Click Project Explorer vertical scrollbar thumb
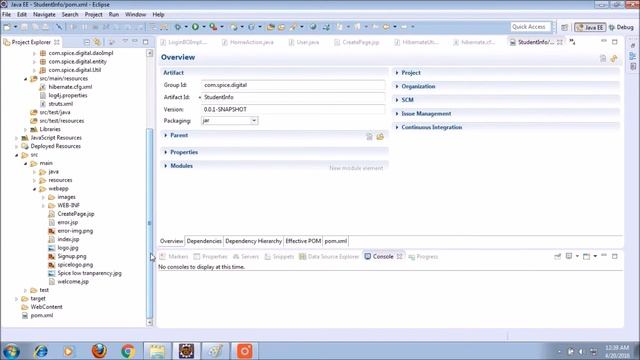 [149, 222]
